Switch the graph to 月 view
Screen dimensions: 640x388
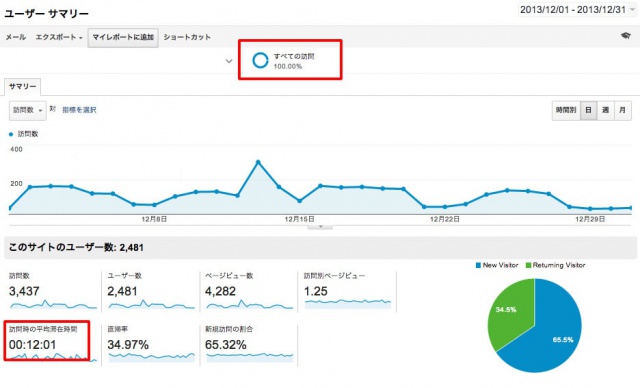(622, 110)
